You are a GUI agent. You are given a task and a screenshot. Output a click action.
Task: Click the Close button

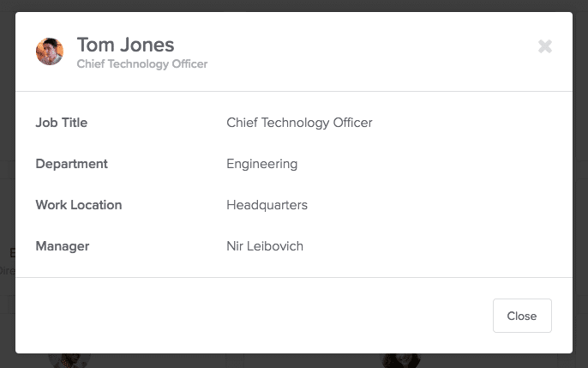(x=522, y=316)
